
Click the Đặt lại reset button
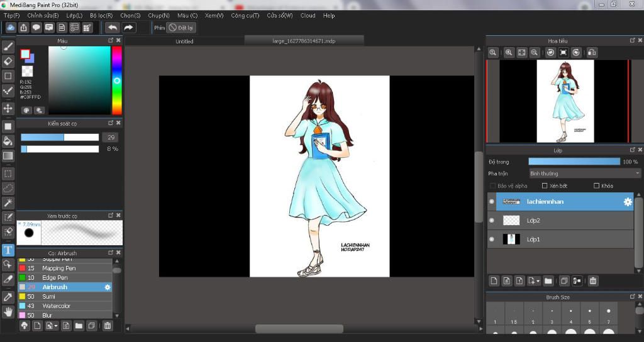[x=180, y=28]
